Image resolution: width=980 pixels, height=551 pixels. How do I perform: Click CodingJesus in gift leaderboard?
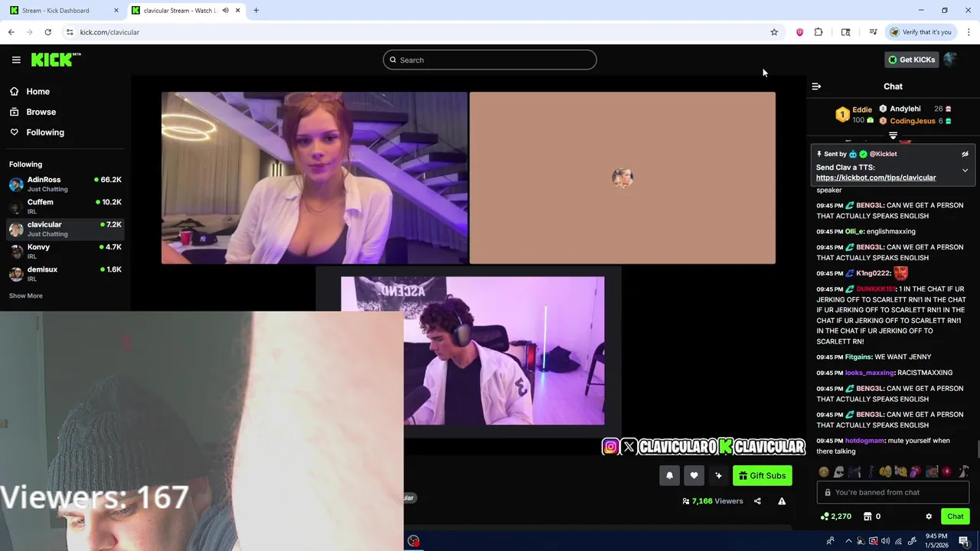[913, 121]
